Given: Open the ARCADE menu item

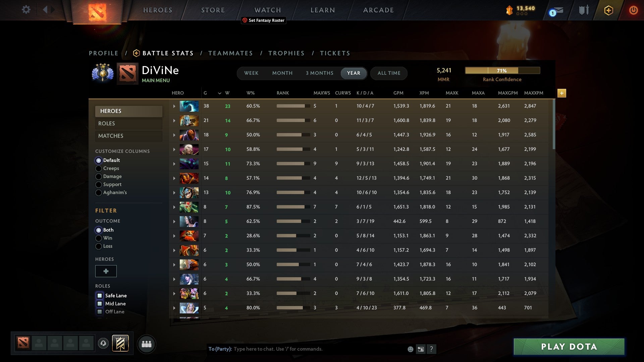Looking at the screenshot, I should (x=378, y=10).
